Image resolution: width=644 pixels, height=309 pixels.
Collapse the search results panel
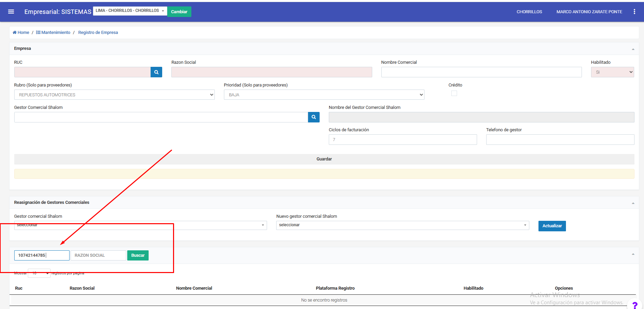pyautogui.click(x=633, y=254)
